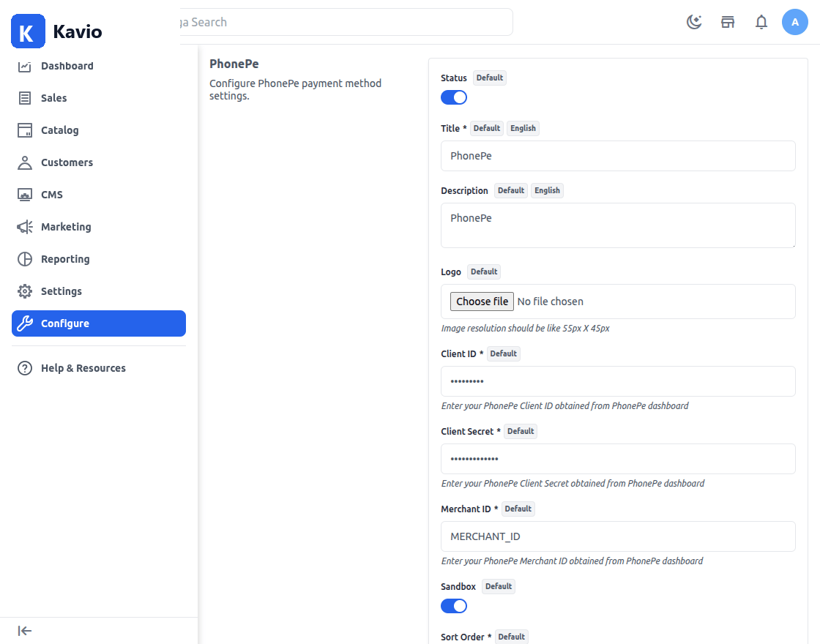The height and width of the screenshot is (644, 820).
Task: Click the Marketing megaphone icon
Action: (x=25, y=227)
